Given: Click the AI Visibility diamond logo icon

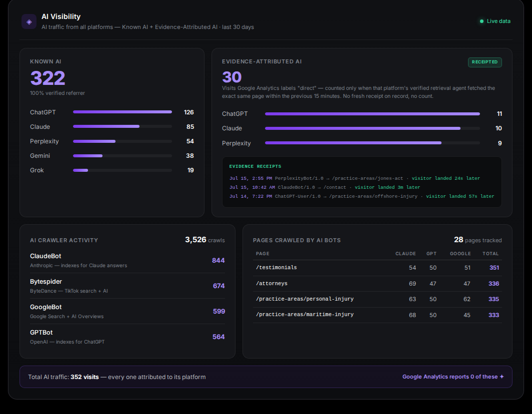Looking at the screenshot, I should (29, 21).
